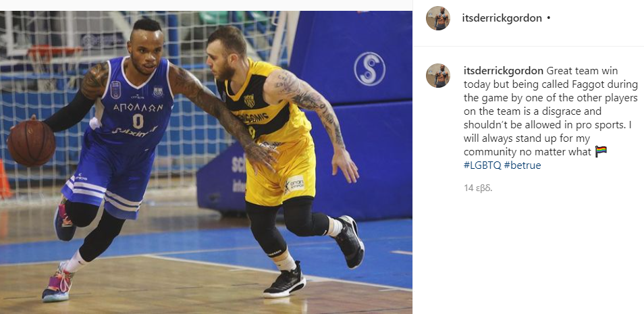
Task: Open the #betrue hashtag link
Action: pos(522,165)
